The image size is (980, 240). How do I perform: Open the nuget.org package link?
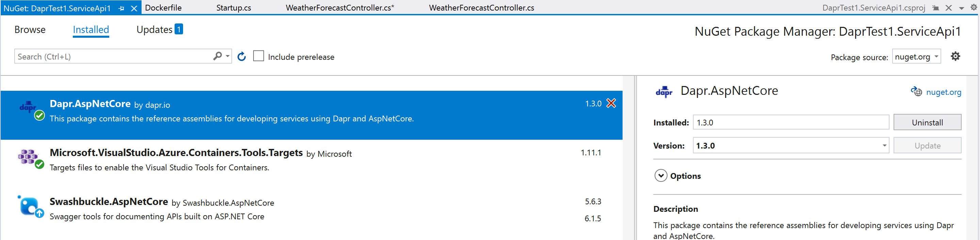point(943,92)
